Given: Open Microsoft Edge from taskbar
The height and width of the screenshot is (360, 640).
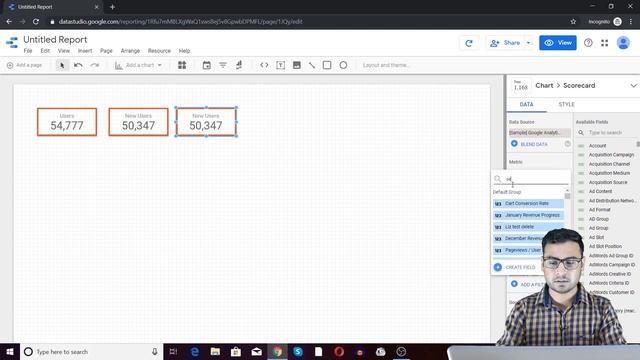Looking at the screenshot, I should coord(195,351).
